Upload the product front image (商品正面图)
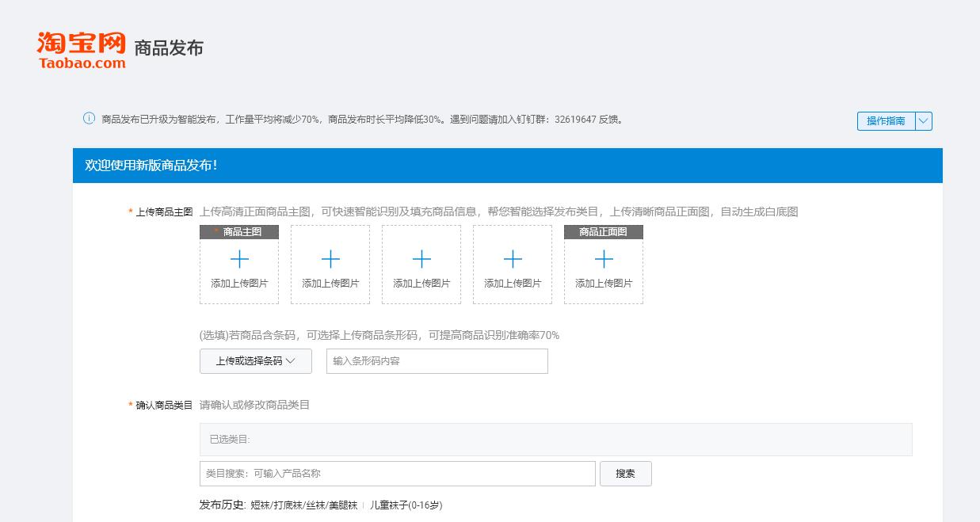The width and height of the screenshot is (980, 522). click(x=603, y=264)
